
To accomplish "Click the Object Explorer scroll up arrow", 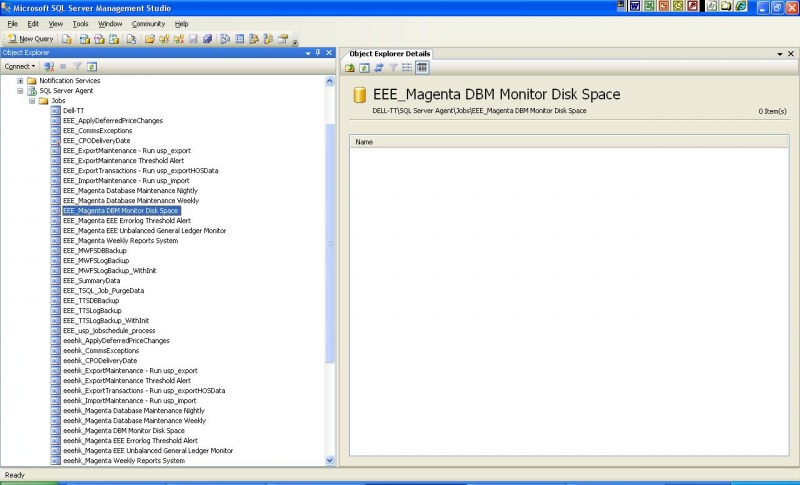I will pyautogui.click(x=330, y=81).
